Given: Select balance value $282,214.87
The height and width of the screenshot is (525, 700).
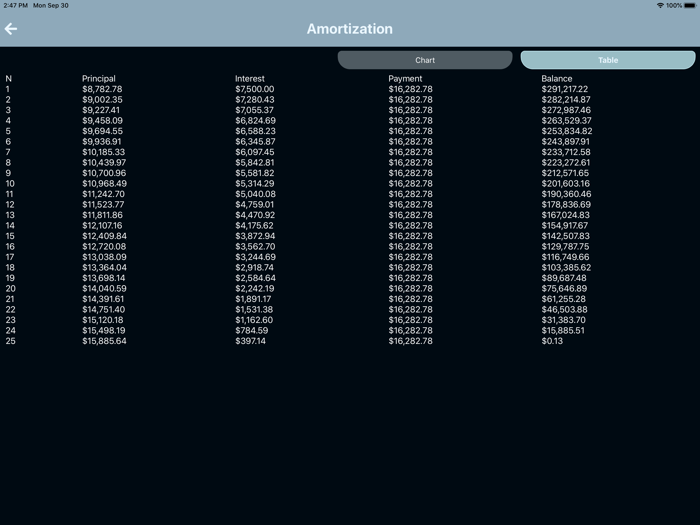Looking at the screenshot, I should [x=566, y=100].
